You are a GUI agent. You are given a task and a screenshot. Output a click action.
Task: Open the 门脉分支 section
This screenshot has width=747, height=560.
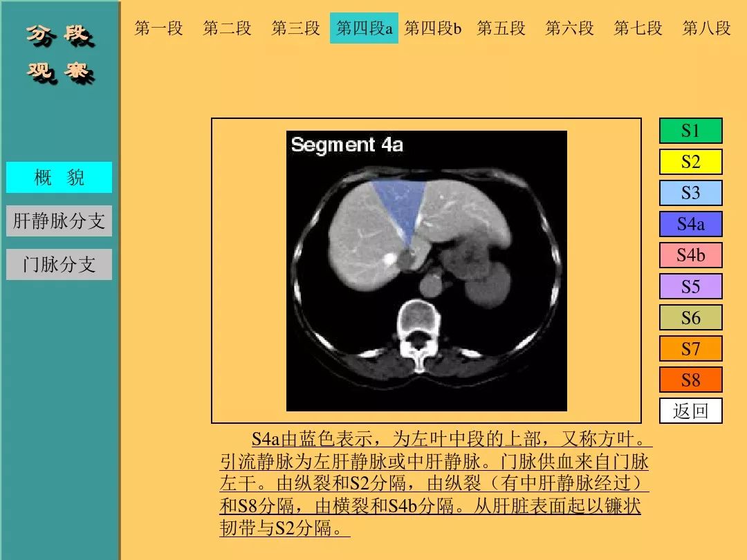(x=59, y=264)
